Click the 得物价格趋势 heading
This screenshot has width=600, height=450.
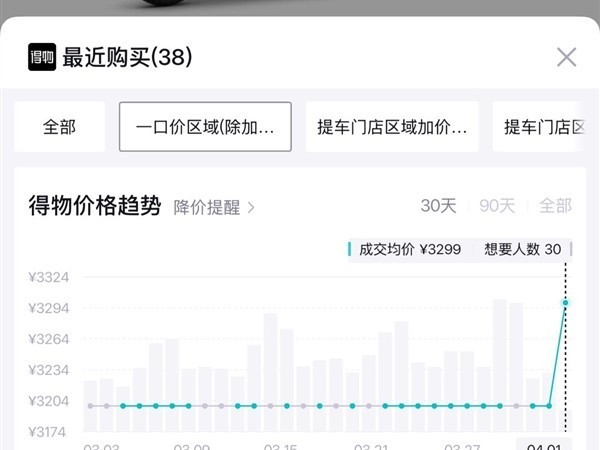[95, 206]
